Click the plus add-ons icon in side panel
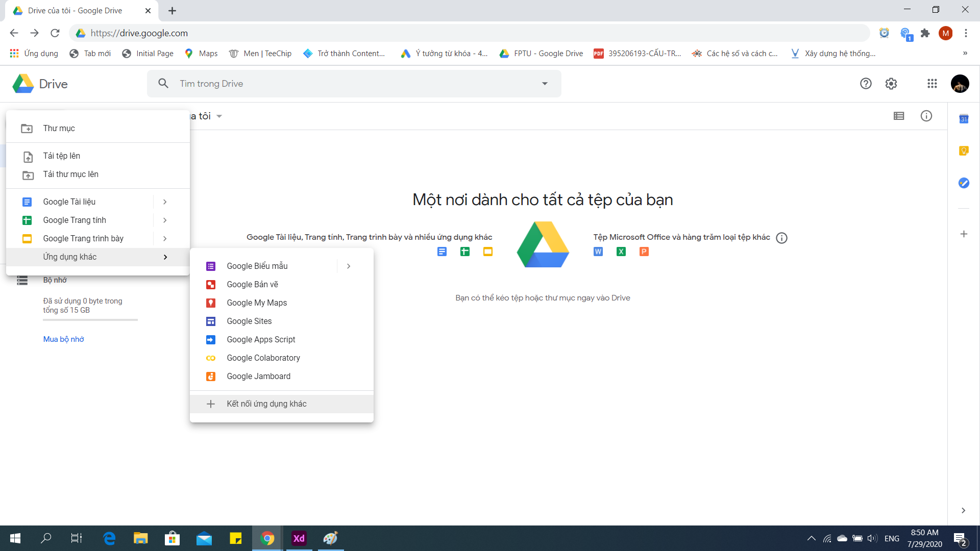The image size is (980, 551). [x=964, y=234]
